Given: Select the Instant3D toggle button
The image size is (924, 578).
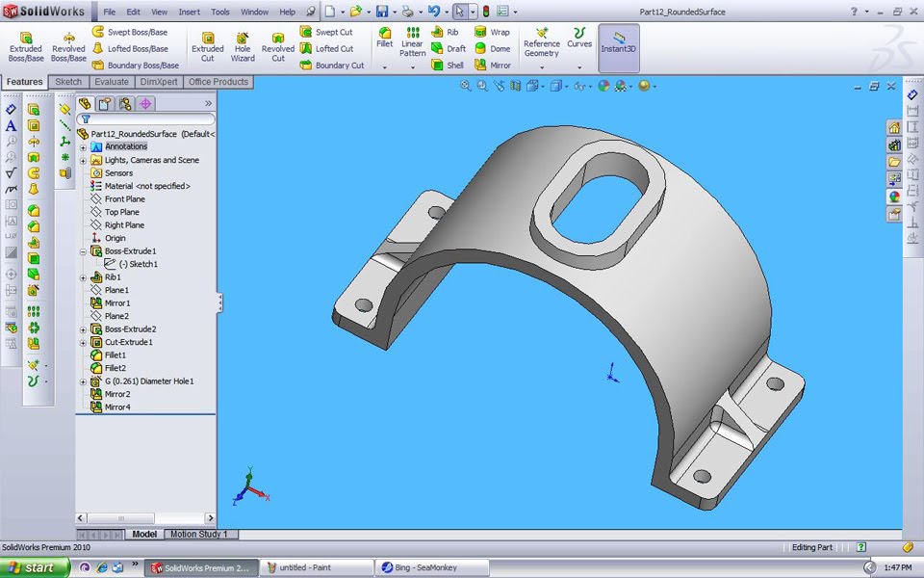Looking at the screenshot, I should pyautogui.click(x=619, y=43).
